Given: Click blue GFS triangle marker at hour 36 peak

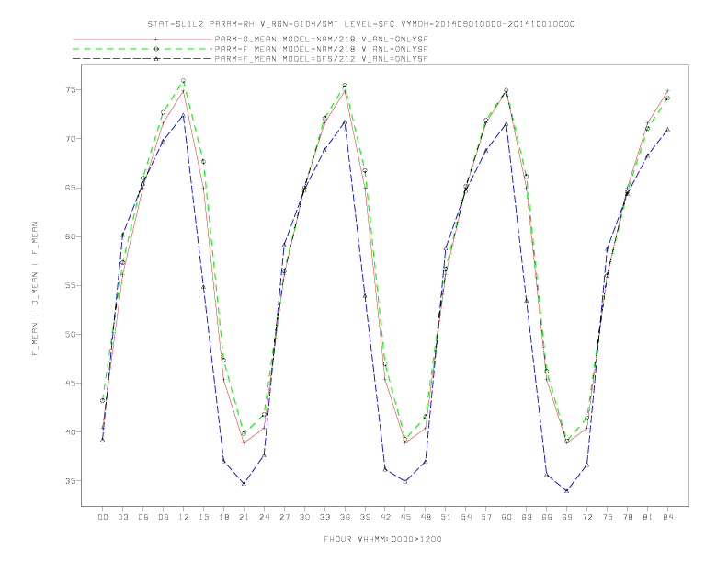Looking at the screenshot, I should click(x=345, y=122).
